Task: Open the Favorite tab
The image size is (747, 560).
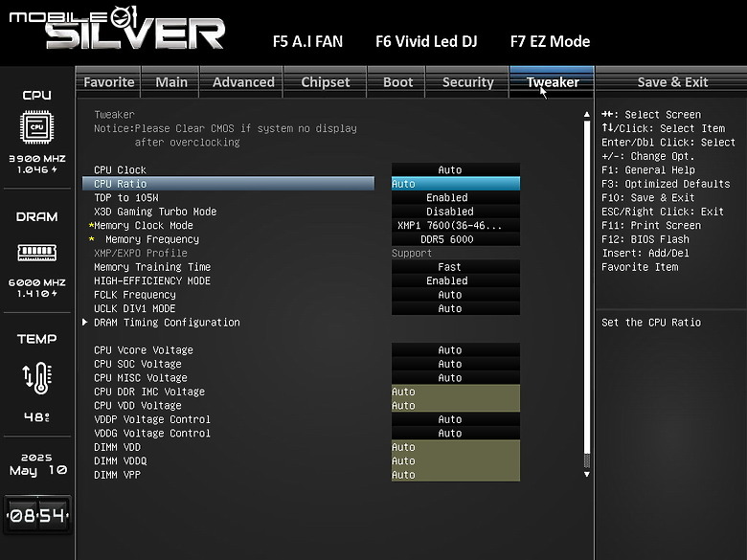Action: pyautogui.click(x=108, y=82)
